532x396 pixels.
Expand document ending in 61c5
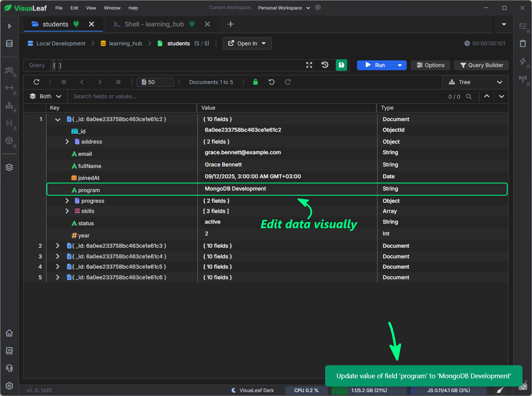point(58,267)
